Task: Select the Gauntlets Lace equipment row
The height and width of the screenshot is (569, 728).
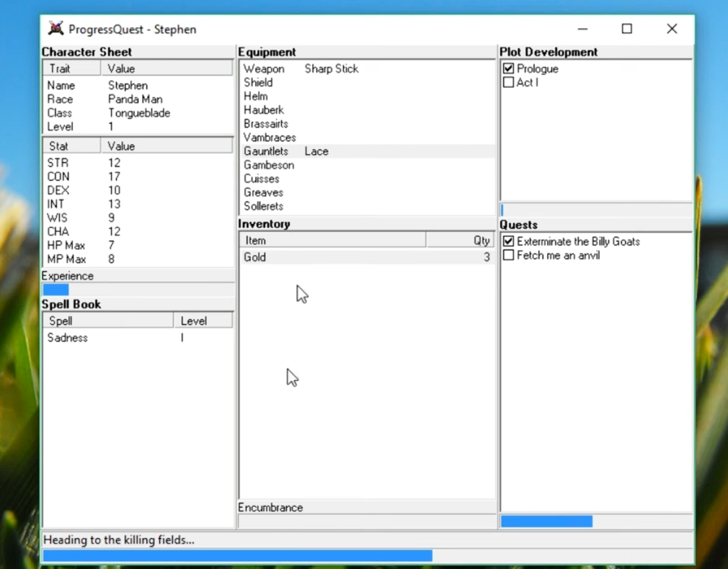Action: click(368, 152)
